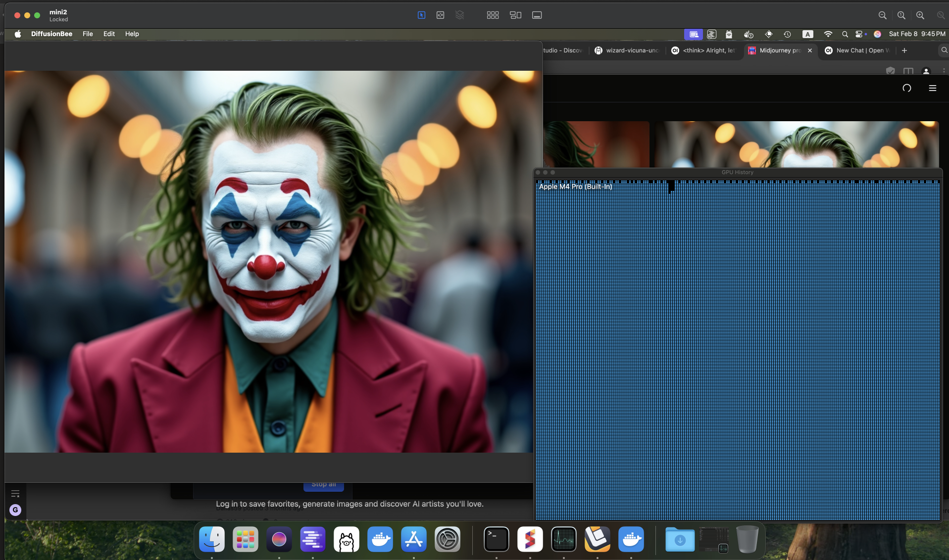Viewport: 949px width, 560px height.
Task: Click the layered stack toolbar icon
Action: 460,15
